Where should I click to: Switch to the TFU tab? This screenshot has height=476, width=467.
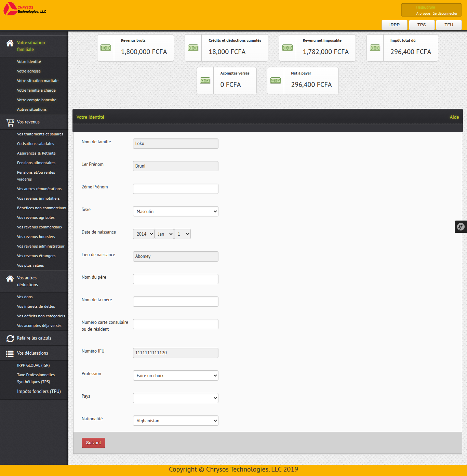coord(449,25)
